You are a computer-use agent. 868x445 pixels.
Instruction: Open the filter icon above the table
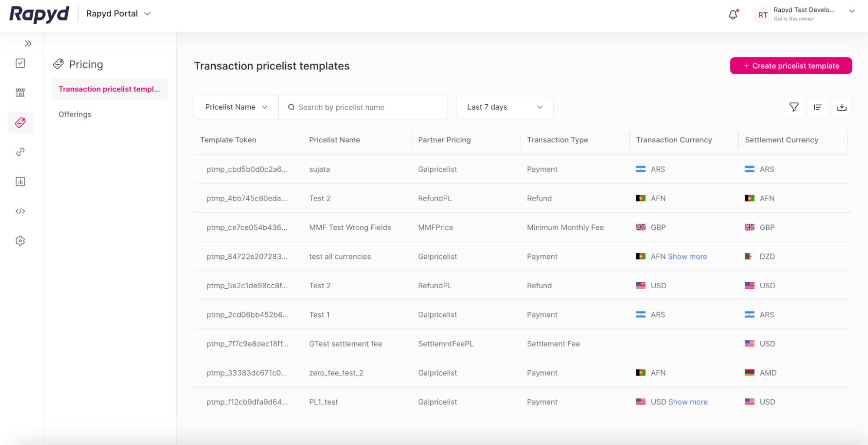pyautogui.click(x=794, y=107)
